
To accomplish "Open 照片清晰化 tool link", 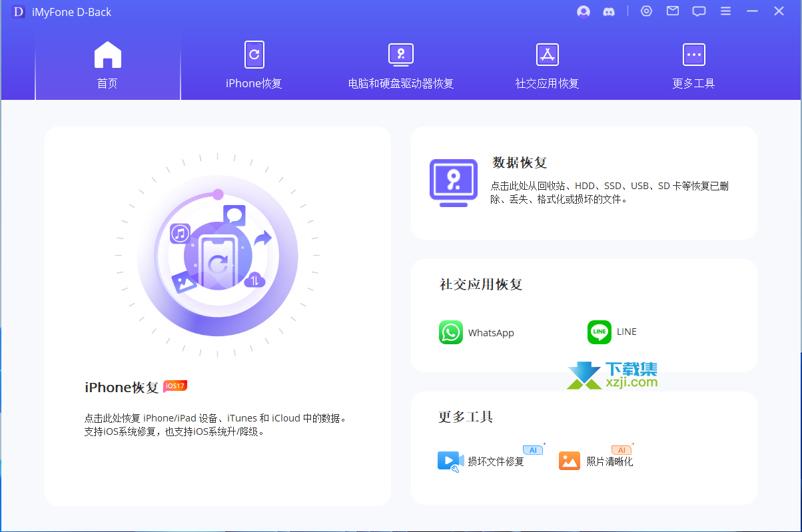I will 609,461.
